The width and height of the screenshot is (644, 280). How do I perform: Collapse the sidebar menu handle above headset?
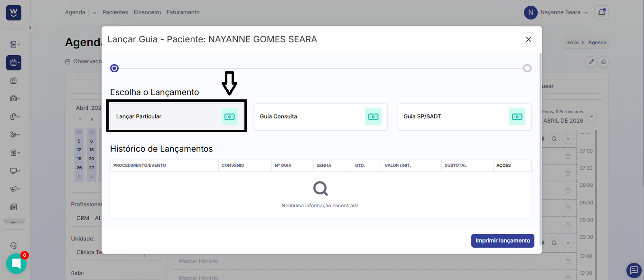pyautogui.click(x=14, y=222)
